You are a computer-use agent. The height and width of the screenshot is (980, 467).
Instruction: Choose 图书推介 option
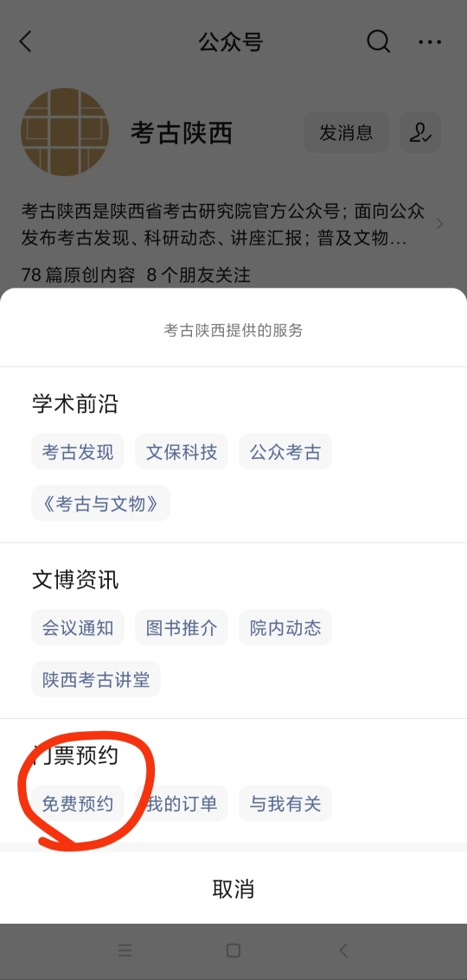[182, 627]
